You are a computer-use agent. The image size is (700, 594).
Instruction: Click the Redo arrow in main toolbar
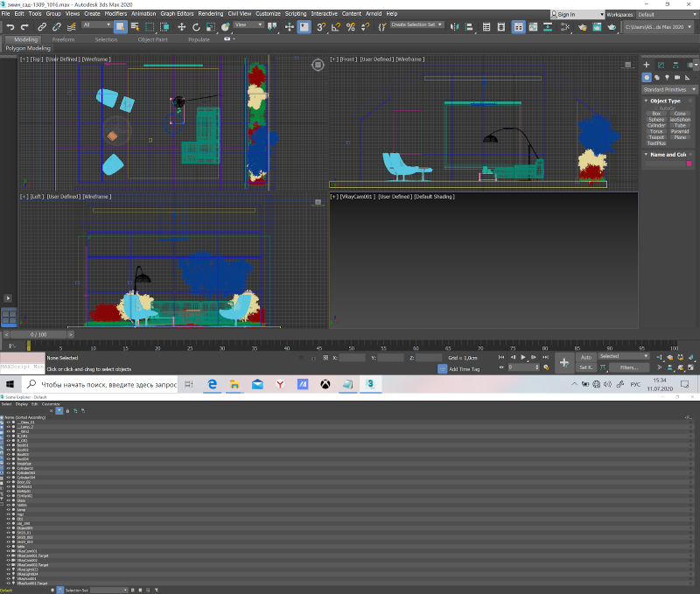(24, 27)
